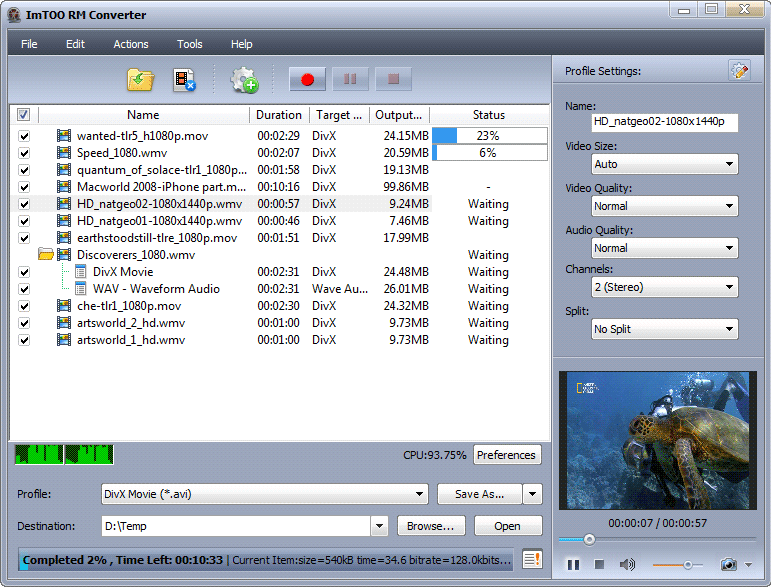This screenshot has width=771, height=587.
Task: Take a snapshot with the camera icon
Action: (728, 564)
